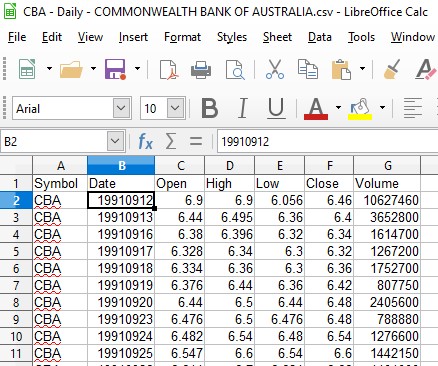This screenshot has width=438, height=366.
Task: Click the Volume header cell
Action: click(x=387, y=183)
